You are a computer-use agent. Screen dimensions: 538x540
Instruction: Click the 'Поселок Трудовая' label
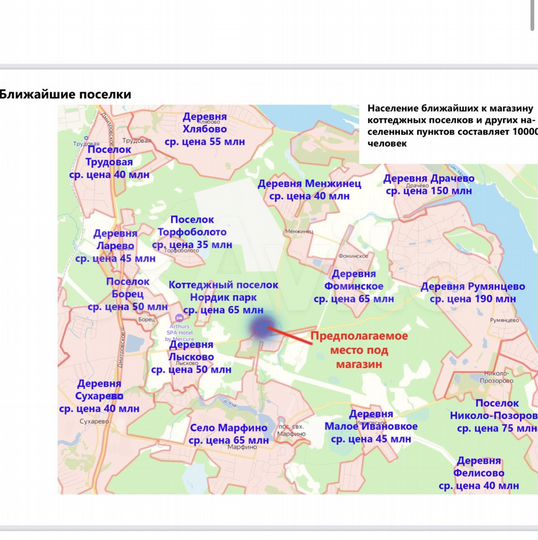pos(109,156)
